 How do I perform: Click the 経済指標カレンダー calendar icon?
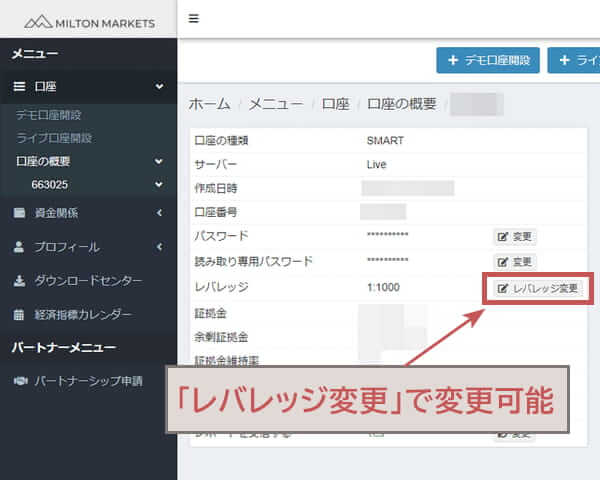coord(19,315)
